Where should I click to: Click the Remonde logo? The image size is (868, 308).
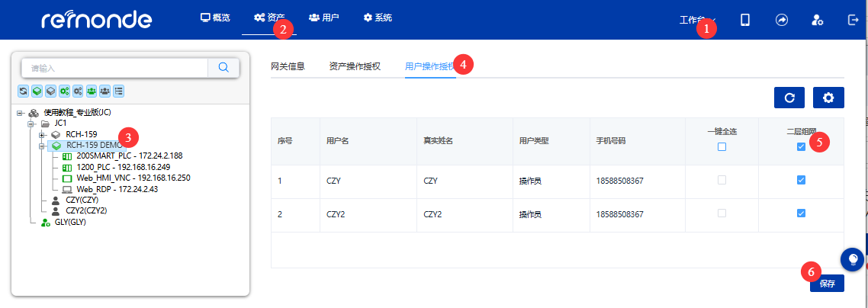(x=96, y=20)
